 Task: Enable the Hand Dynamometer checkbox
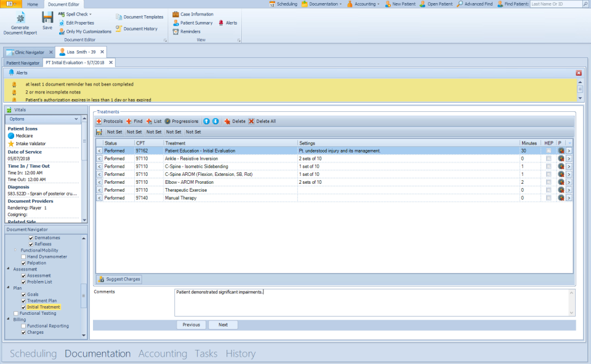coord(23,256)
